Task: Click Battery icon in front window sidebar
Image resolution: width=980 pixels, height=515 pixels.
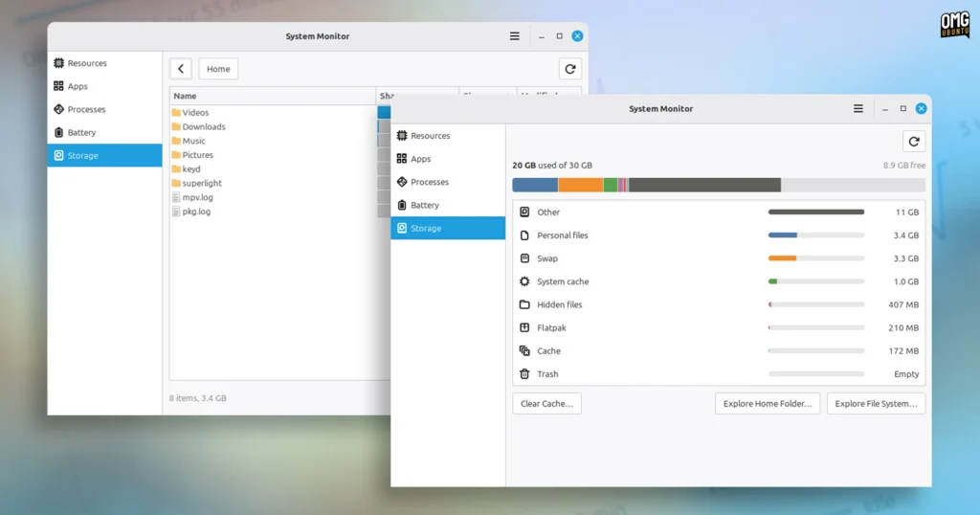Action: tap(402, 205)
